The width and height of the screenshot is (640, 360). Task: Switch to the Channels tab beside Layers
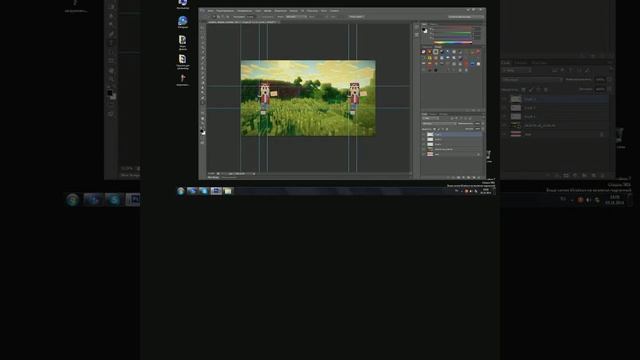coord(433,114)
